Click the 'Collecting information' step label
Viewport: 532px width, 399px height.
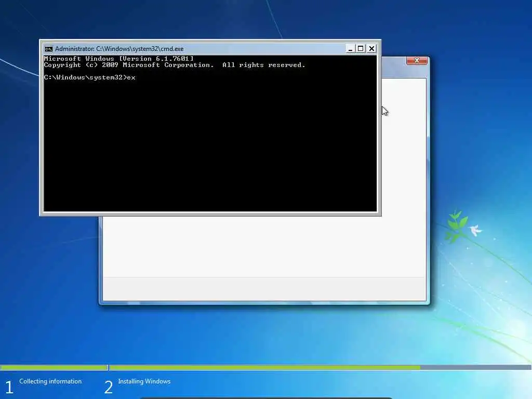pos(50,381)
